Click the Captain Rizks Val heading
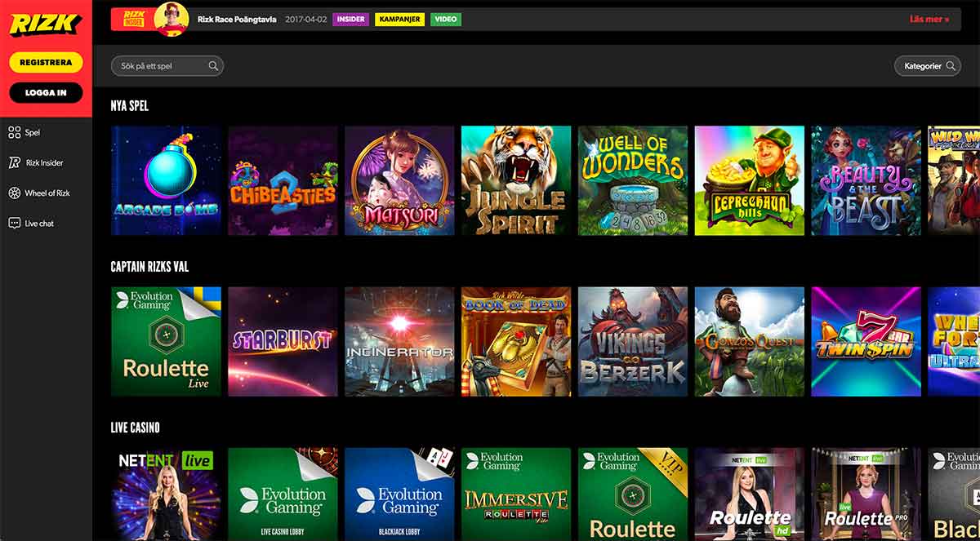The height and width of the screenshot is (541, 980). (x=149, y=267)
